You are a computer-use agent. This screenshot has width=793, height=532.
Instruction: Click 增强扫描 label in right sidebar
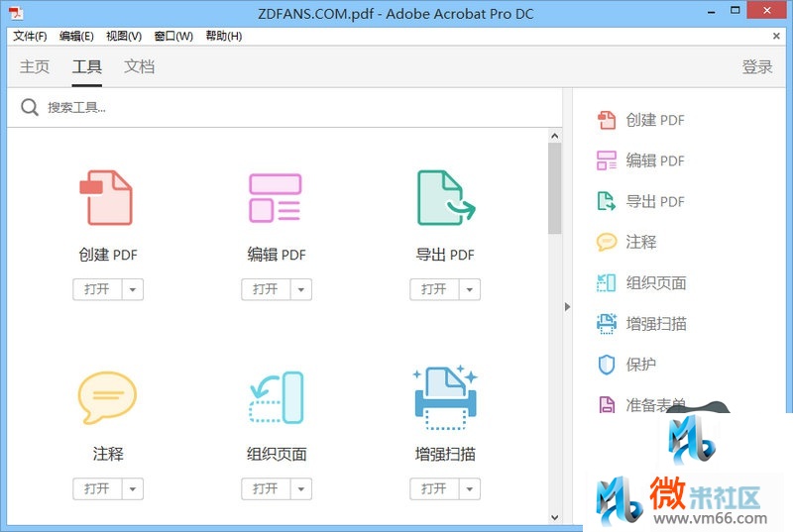click(656, 323)
